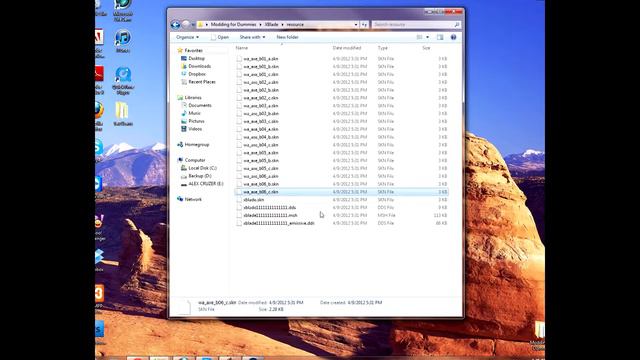Open the recent locations dropdown beside forward arrow

193,25
